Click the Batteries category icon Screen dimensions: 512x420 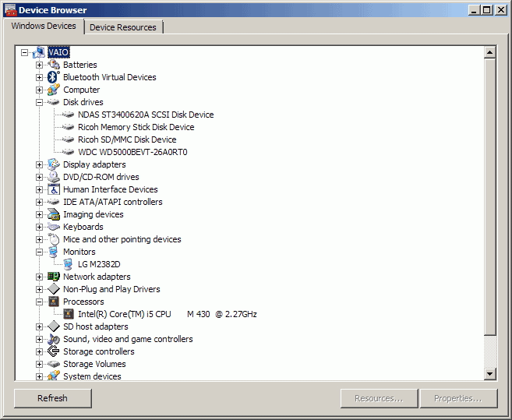[x=54, y=65]
